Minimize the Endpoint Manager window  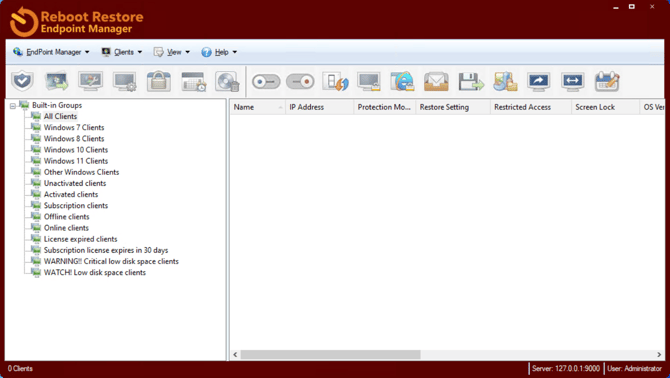(x=616, y=7)
